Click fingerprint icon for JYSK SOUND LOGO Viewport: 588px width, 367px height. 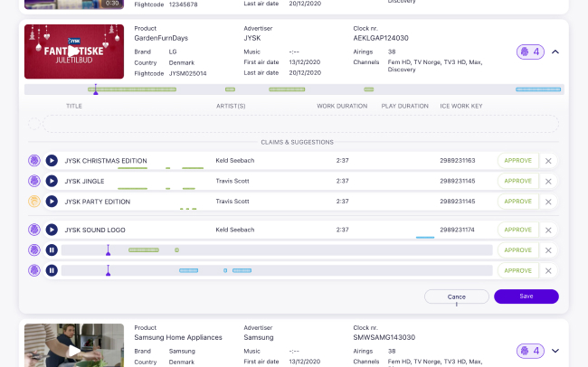pos(34,230)
